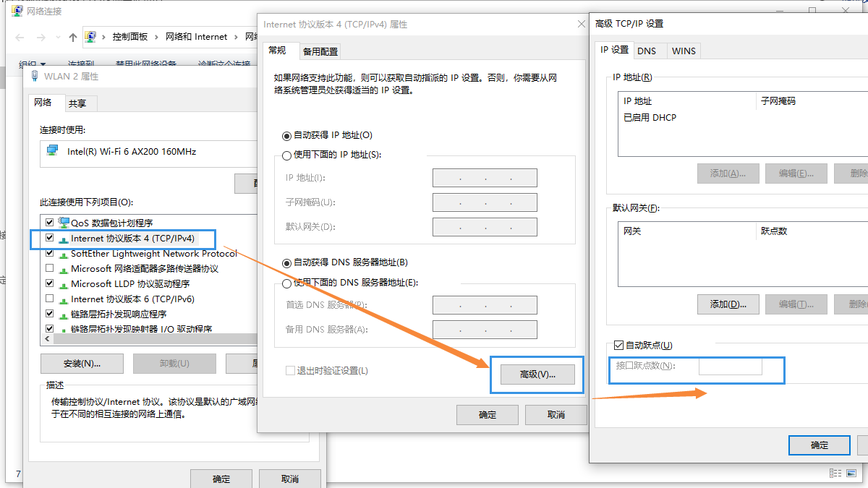
Task: Click the up arrow in the Network Connections navigation bar
Action: tap(73, 37)
